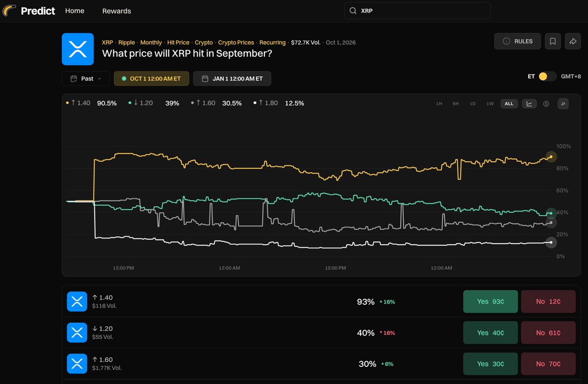Click the XRP icon in ↓1.20 row
The height and width of the screenshot is (384, 588).
(77, 333)
